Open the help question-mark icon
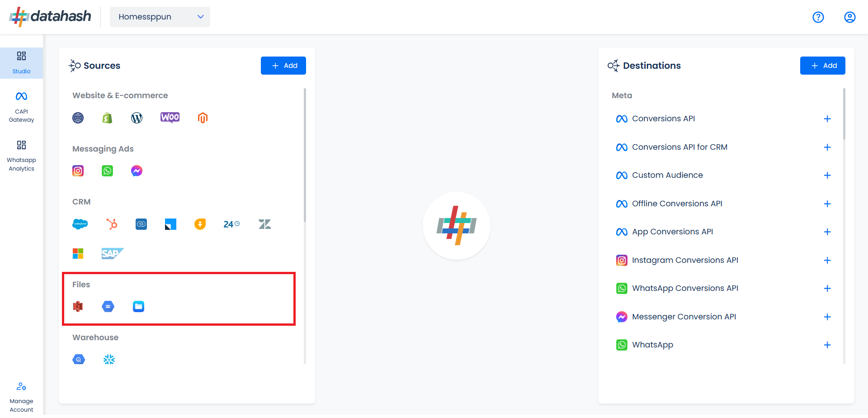Image resolution: width=868 pixels, height=418 pixels. pos(818,17)
